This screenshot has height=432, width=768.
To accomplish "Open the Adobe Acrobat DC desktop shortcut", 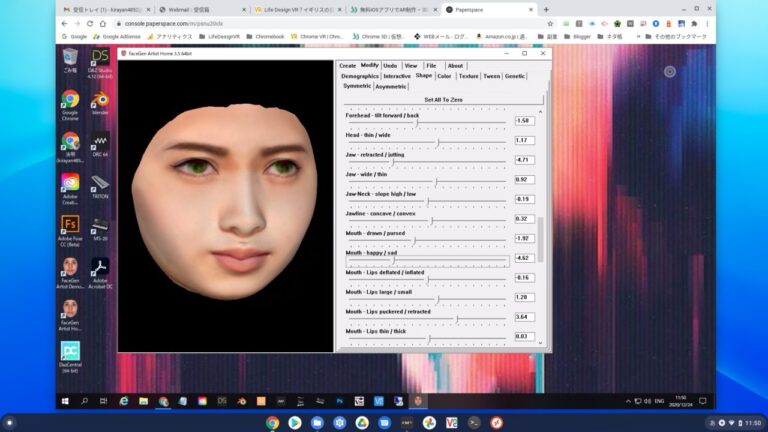I will pos(100,273).
